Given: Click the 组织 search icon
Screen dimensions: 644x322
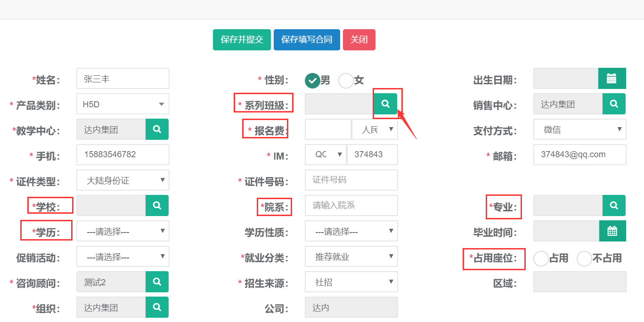Looking at the screenshot, I should point(157,307).
